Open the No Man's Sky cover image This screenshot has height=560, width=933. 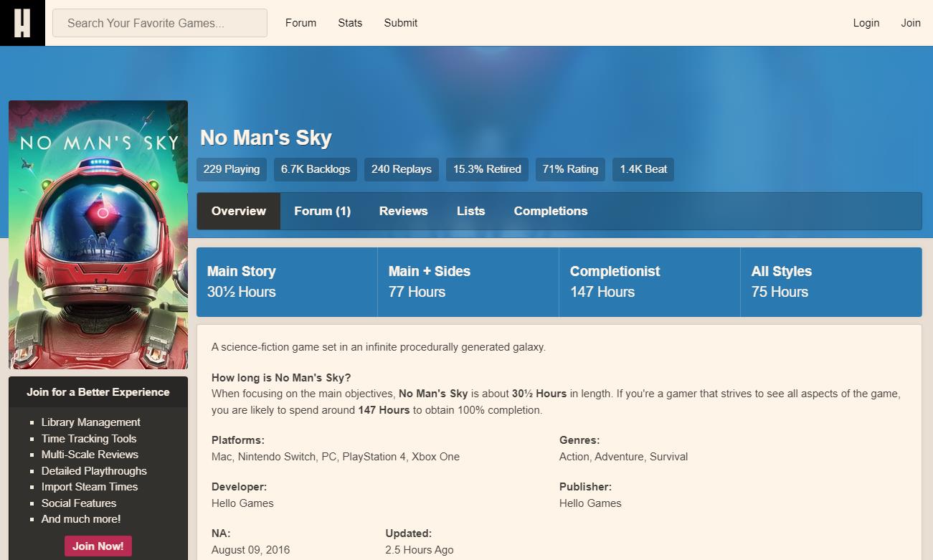[x=98, y=234]
